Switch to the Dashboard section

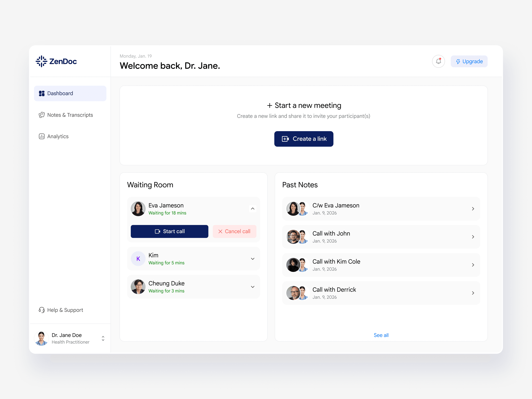click(x=60, y=93)
